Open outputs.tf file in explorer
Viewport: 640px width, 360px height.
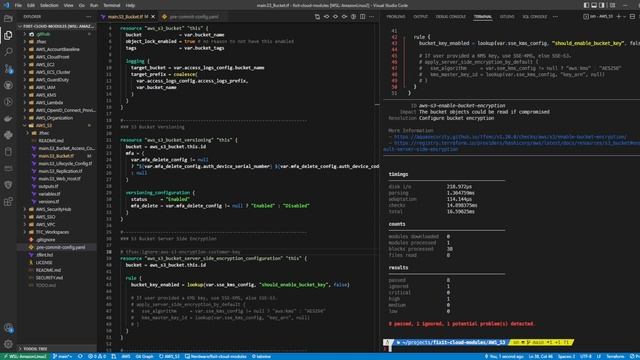pos(48,187)
